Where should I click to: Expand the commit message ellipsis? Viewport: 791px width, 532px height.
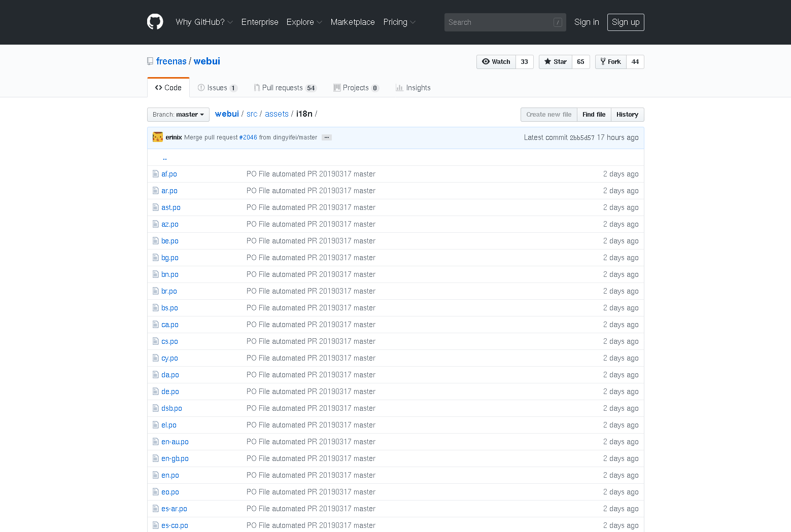[327, 137]
